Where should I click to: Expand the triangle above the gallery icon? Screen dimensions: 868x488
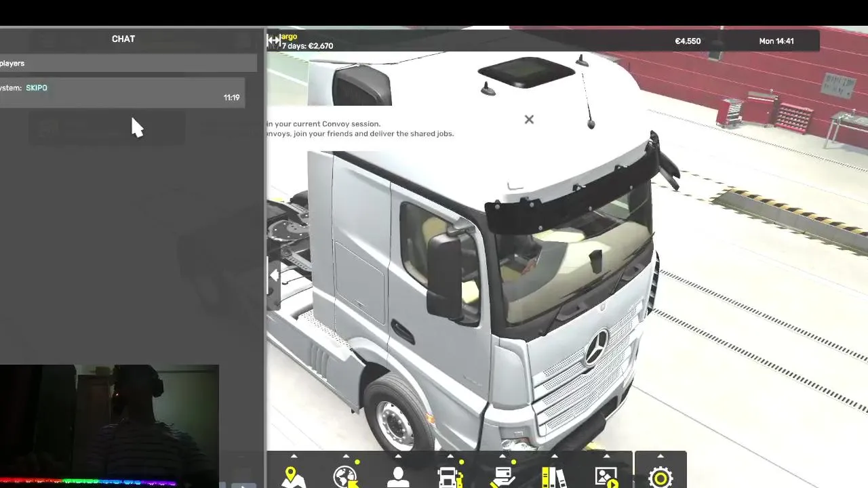606,456
